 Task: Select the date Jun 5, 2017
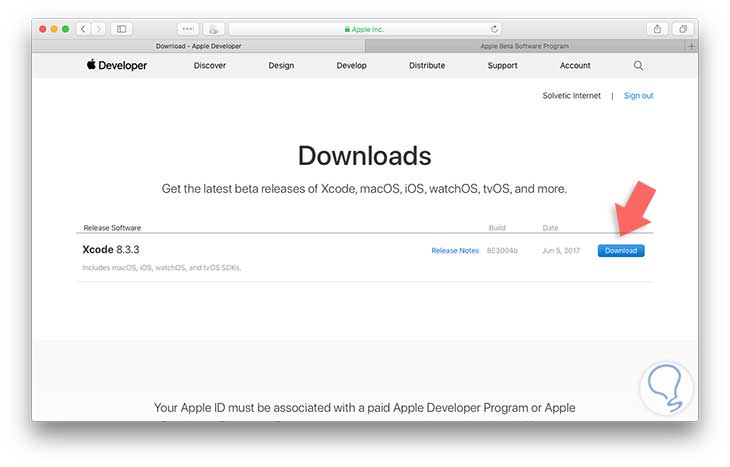[561, 250]
